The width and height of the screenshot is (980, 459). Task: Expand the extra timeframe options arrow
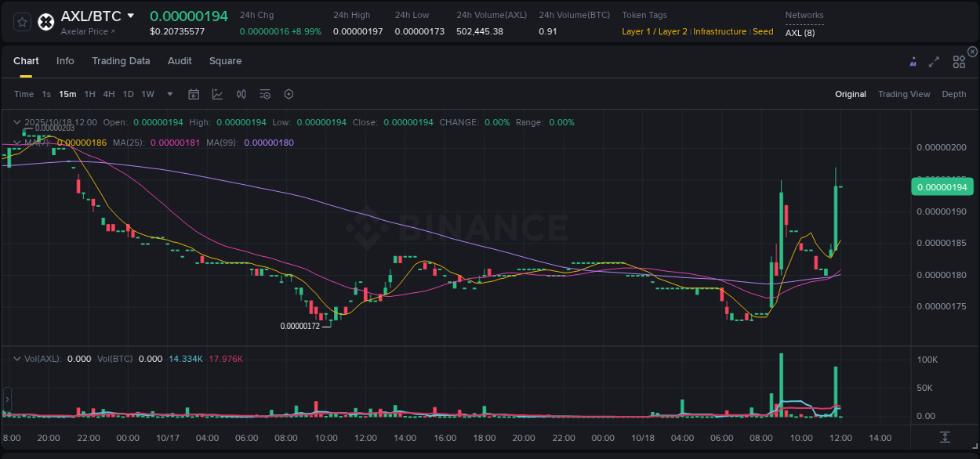click(x=169, y=94)
